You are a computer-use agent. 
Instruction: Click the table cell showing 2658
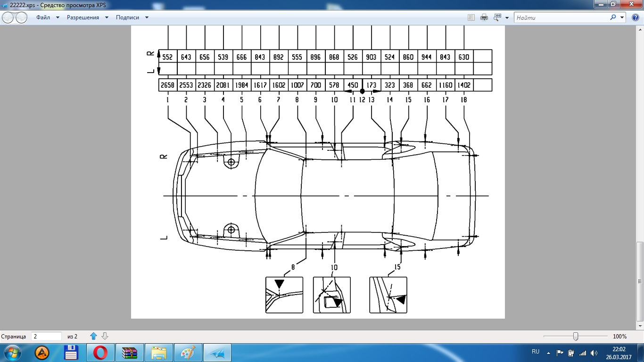168,85
